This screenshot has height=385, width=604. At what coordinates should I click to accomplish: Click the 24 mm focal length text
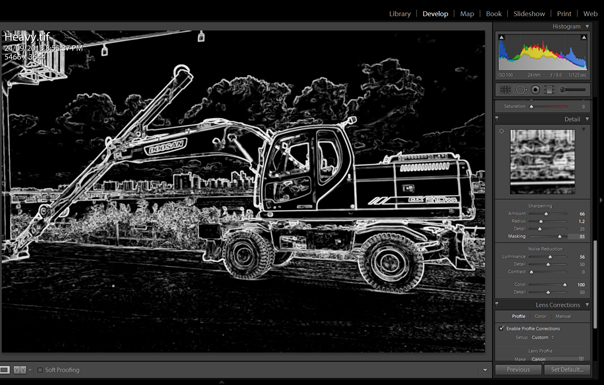pyautogui.click(x=534, y=75)
